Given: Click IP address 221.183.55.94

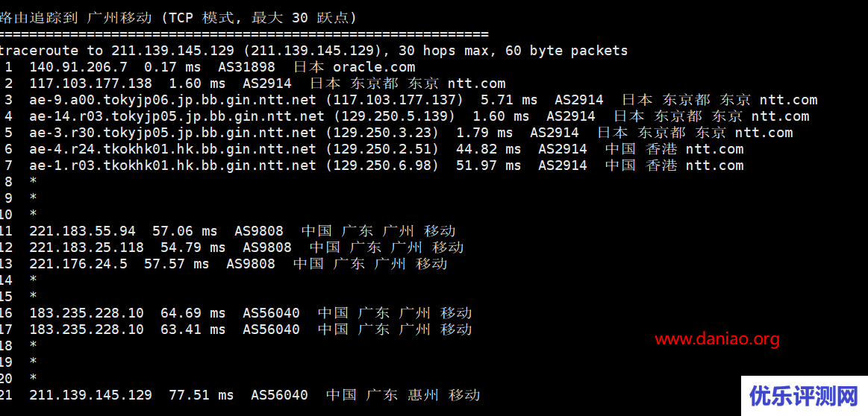Looking at the screenshot, I should tap(82, 231).
